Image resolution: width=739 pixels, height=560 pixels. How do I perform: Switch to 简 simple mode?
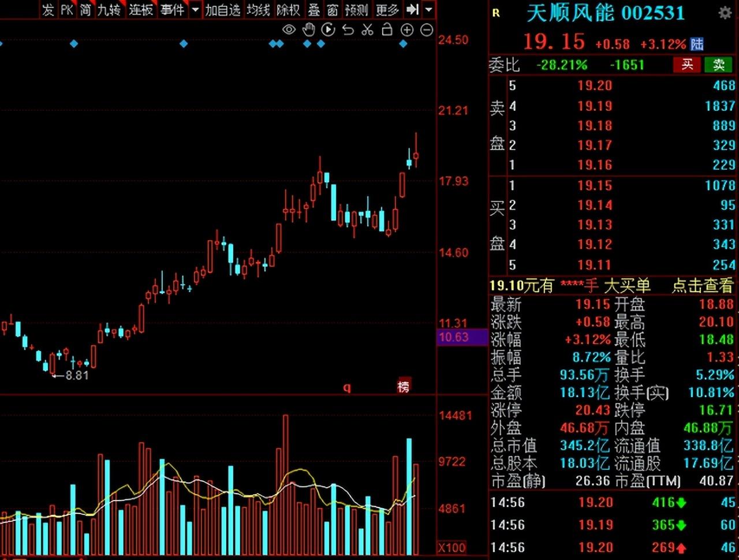(x=85, y=10)
